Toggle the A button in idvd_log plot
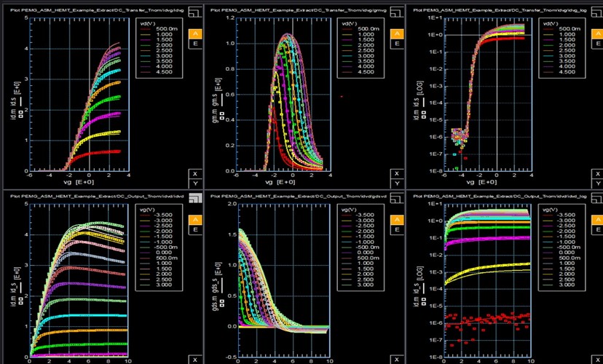Image resolution: width=603 pixels, height=364 pixels. (x=598, y=219)
